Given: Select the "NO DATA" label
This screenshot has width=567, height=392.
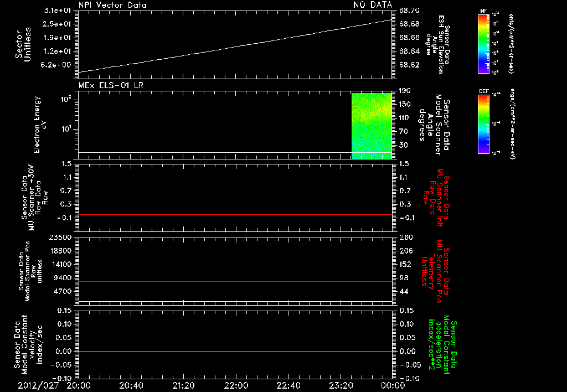Looking at the screenshot, I should click(373, 5).
